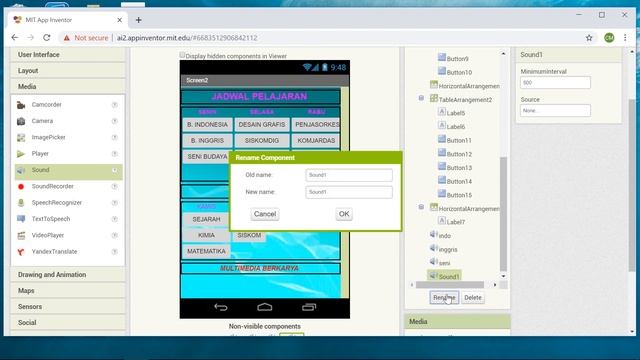640x360 pixels.
Task: Open a new browser tab
Action: (x=138, y=20)
